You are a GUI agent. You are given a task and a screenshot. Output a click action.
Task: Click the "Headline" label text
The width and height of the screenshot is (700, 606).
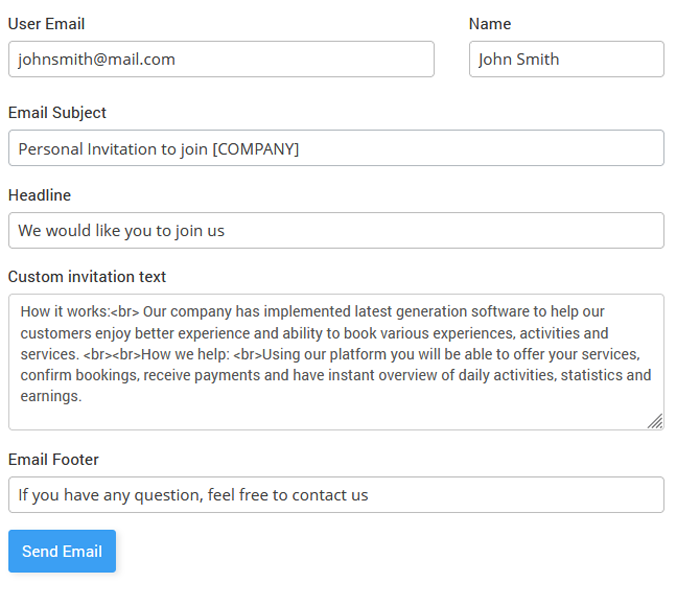point(40,195)
